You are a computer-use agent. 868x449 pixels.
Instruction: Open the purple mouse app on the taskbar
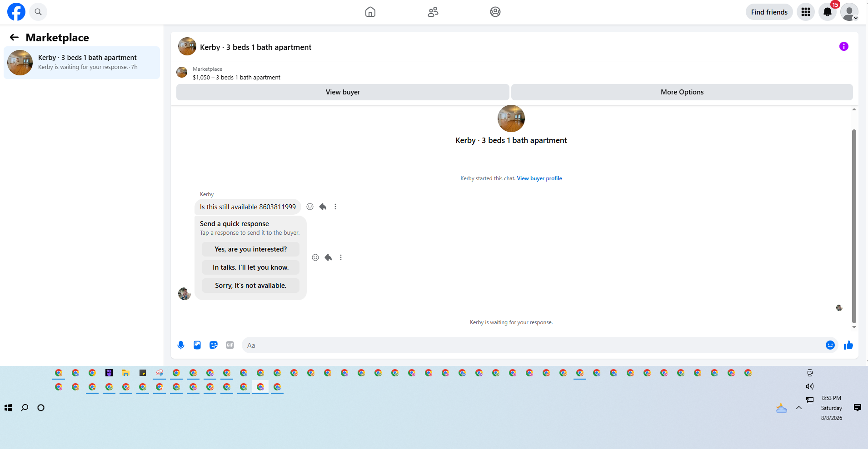pos(109,373)
